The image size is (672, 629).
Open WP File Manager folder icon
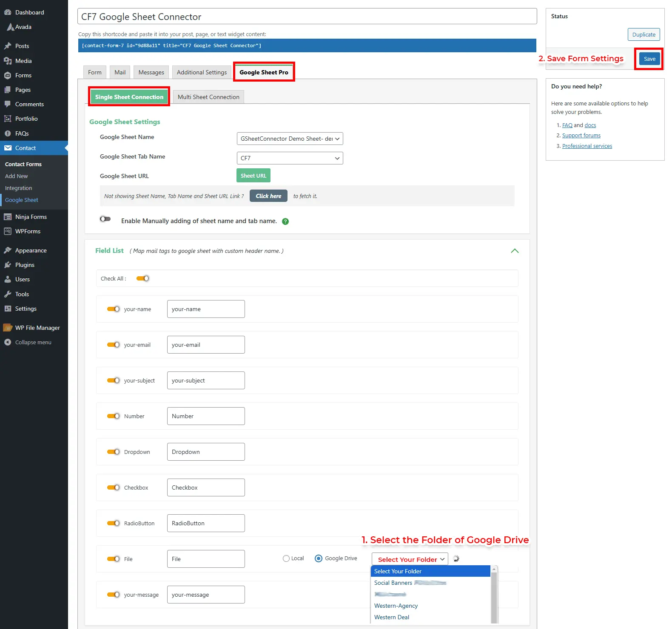[8, 328]
